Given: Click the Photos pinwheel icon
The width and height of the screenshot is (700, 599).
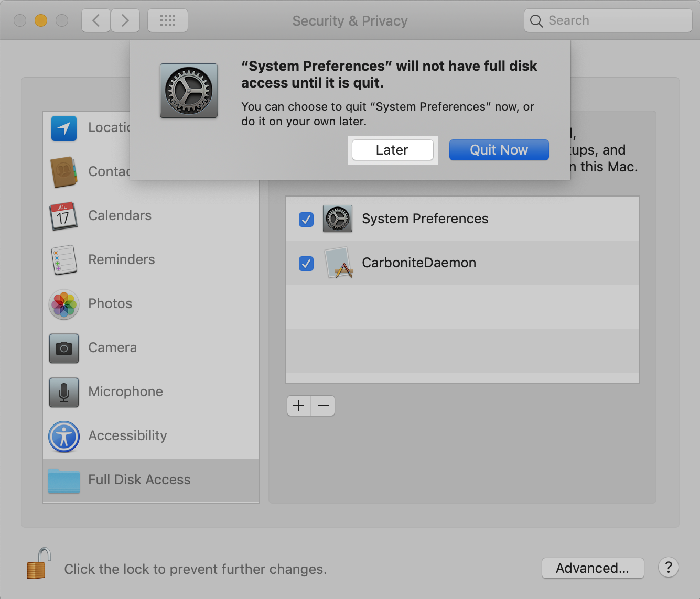Looking at the screenshot, I should 63,304.
